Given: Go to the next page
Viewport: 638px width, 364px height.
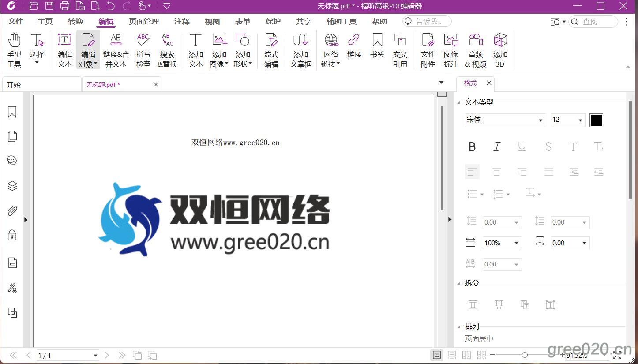Looking at the screenshot, I should (x=107, y=355).
